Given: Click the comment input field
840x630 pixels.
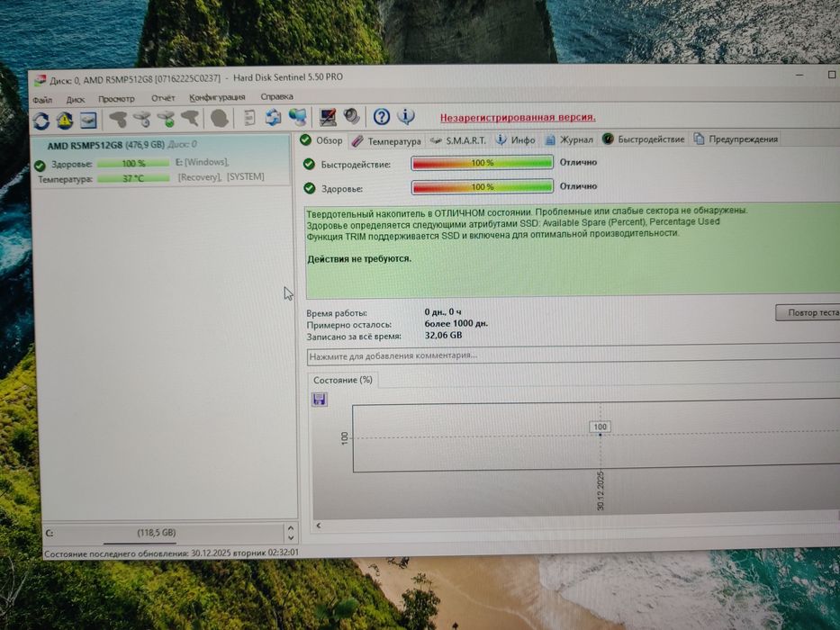Looking at the screenshot, I should click(574, 355).
